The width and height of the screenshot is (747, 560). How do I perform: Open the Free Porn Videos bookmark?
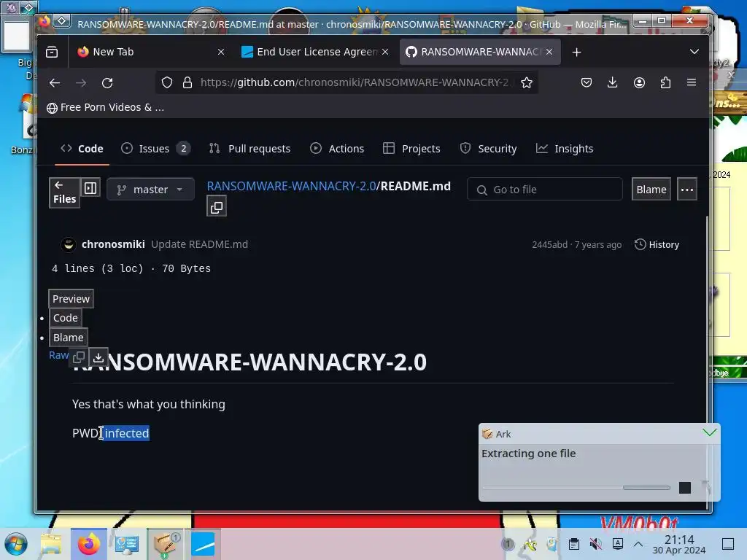tap(105, 108)
